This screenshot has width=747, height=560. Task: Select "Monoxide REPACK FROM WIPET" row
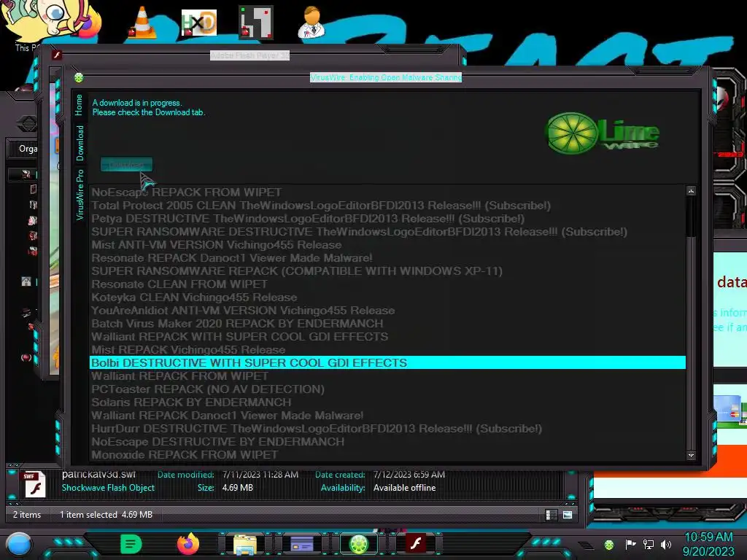click(387, 455)
